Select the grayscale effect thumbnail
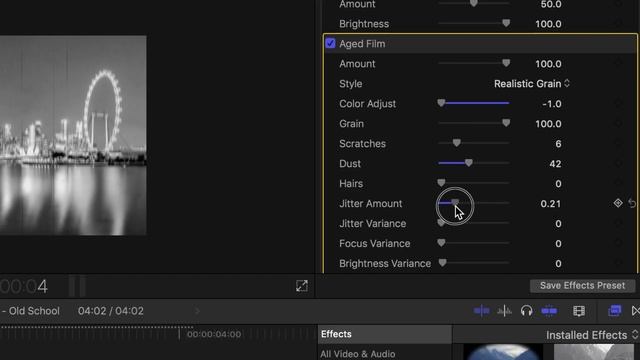 (x=593, y=352)
